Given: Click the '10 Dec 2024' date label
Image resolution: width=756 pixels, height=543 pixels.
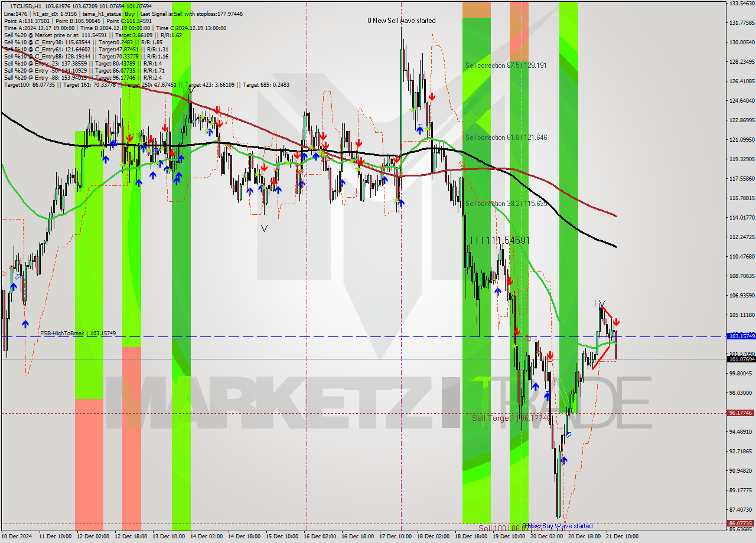Looking at the screenshot, I should click(x=17, y=537).
